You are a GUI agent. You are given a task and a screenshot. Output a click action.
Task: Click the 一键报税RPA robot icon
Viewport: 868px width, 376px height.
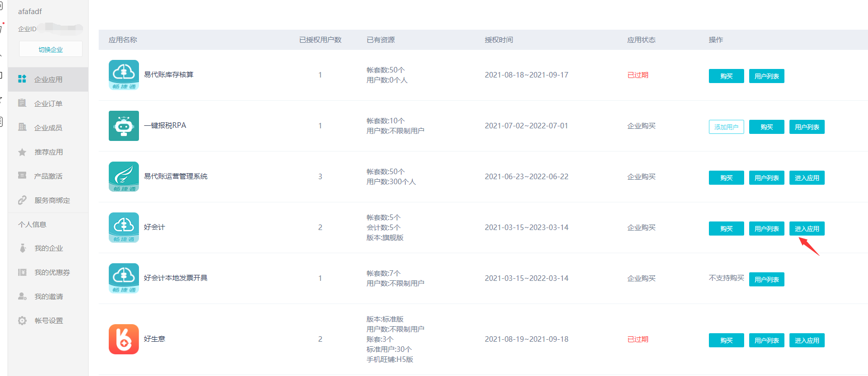(x=124, y=126)
